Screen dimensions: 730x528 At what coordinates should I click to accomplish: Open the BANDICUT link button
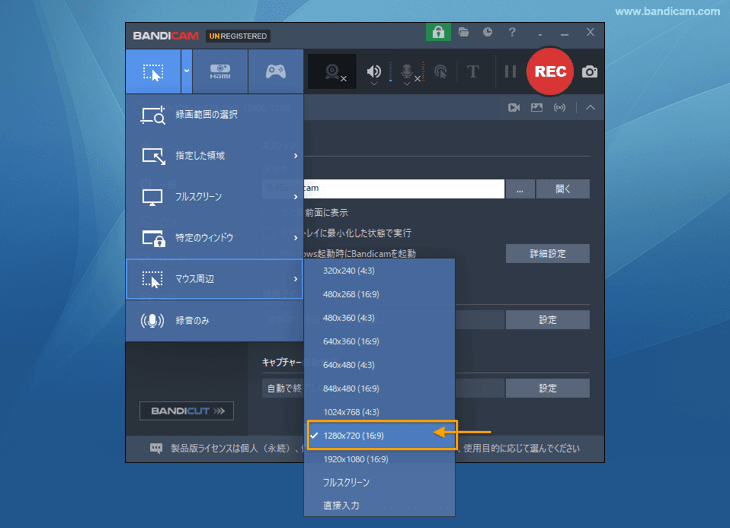click(186, 411)
